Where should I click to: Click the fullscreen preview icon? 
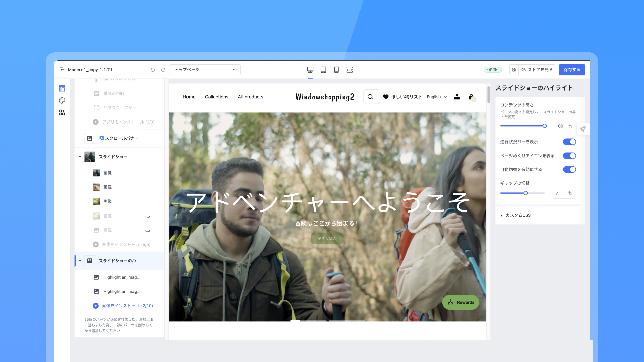(x=350, y=70)
